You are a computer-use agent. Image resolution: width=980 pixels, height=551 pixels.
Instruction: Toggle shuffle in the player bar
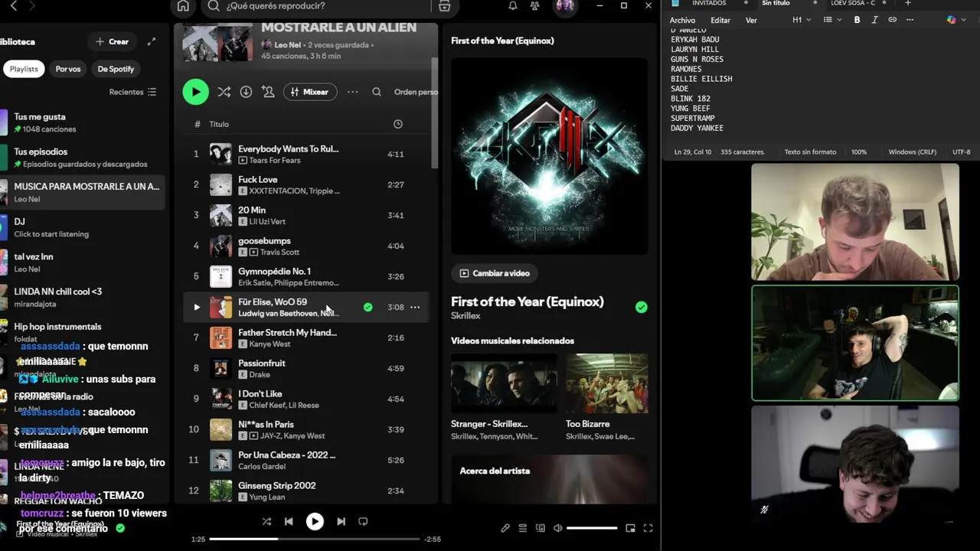click(266, 521)
